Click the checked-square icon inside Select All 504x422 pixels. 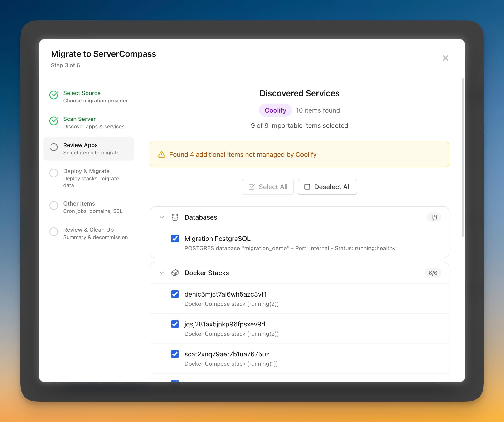pyautogui.click(x=252, y=187)
